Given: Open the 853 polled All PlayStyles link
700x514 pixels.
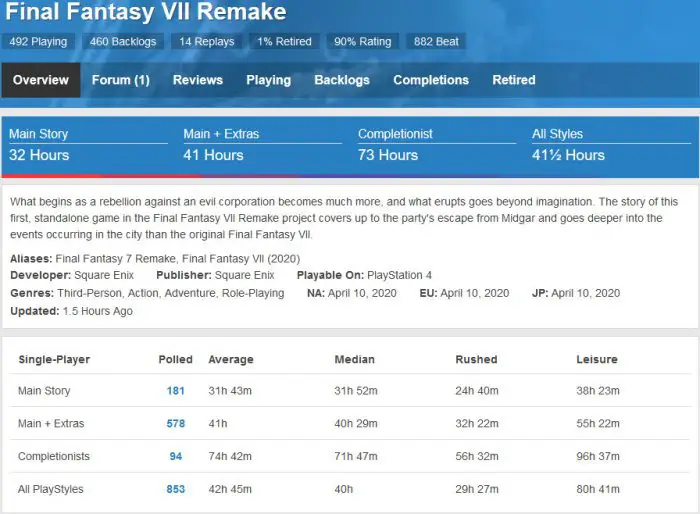Looking at the screenshot, I should coord(175,489).
